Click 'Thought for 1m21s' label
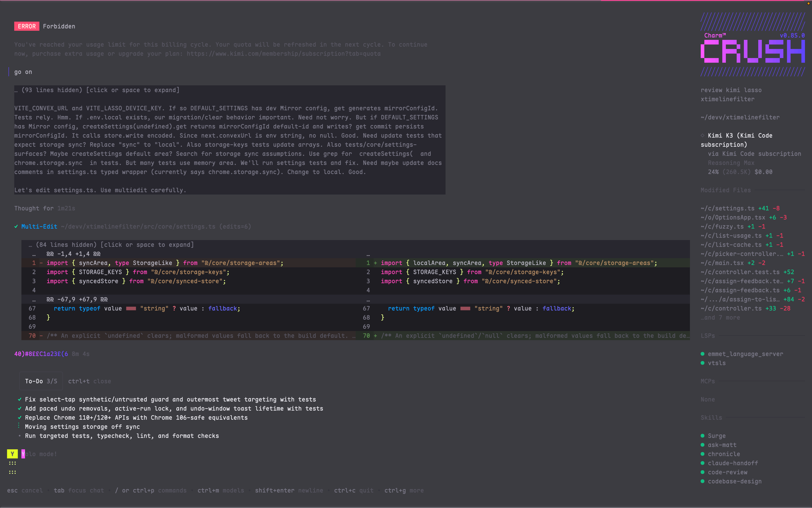The image size is (812, 508). coord(45,209)
